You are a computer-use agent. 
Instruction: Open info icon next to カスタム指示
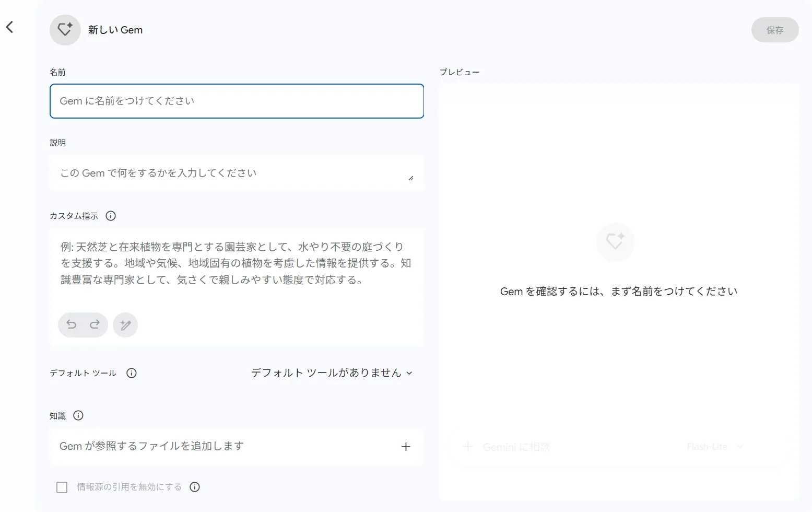click(111, 216)
